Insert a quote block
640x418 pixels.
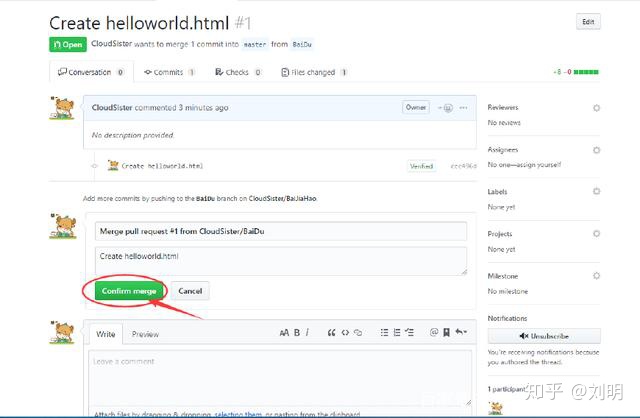tap(331, 333)
